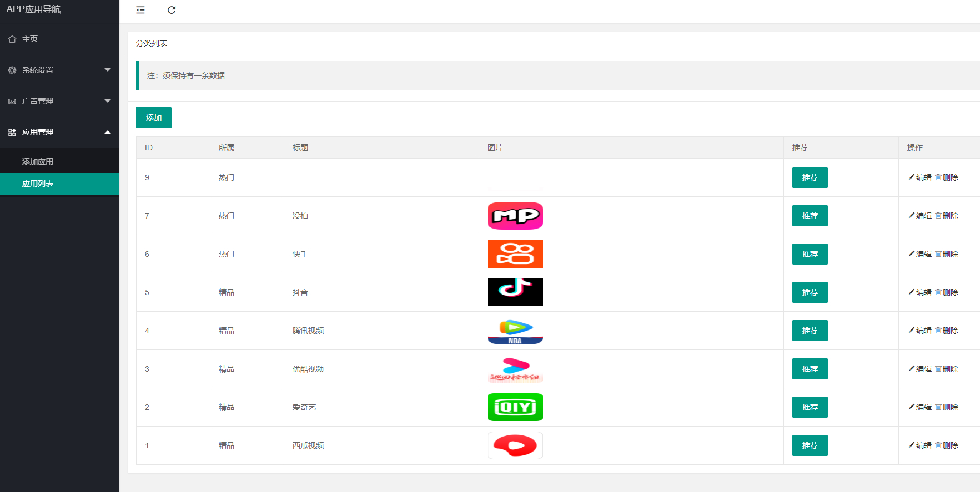980x492 pixels.
Task: Click the 爱奇艺 green logo thumbnail
Action: pyautogui.click(x=515, y=407)
